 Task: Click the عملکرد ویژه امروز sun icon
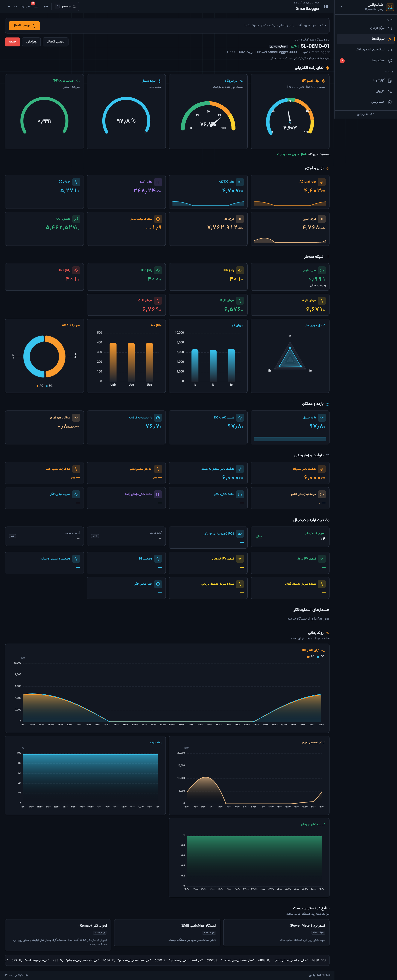click(76, 417)
